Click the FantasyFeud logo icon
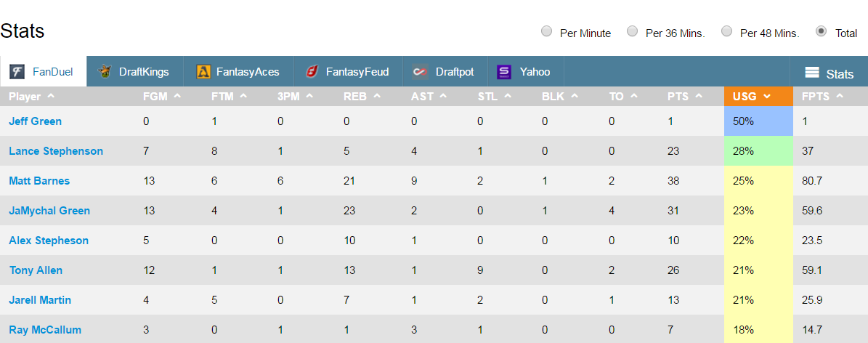 [312, 71]
